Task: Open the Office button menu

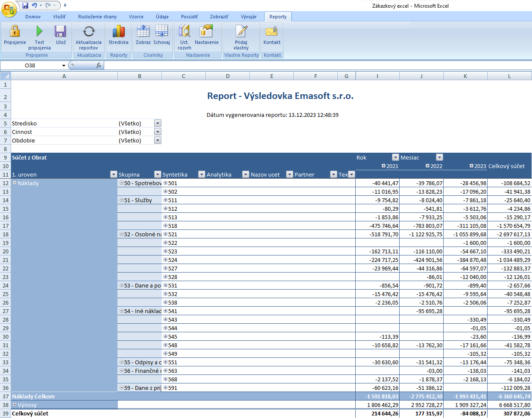Action: (9, 9)
